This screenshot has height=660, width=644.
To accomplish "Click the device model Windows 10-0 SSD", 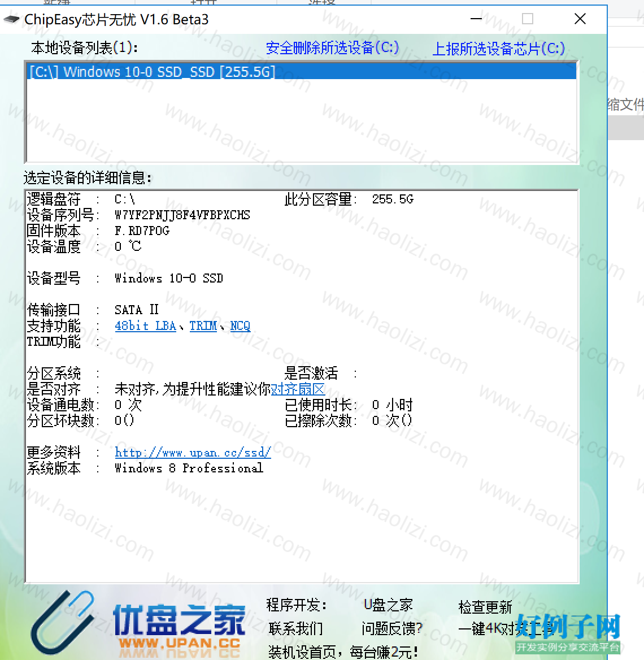I will pyautogui.click(x=169, y=278).
